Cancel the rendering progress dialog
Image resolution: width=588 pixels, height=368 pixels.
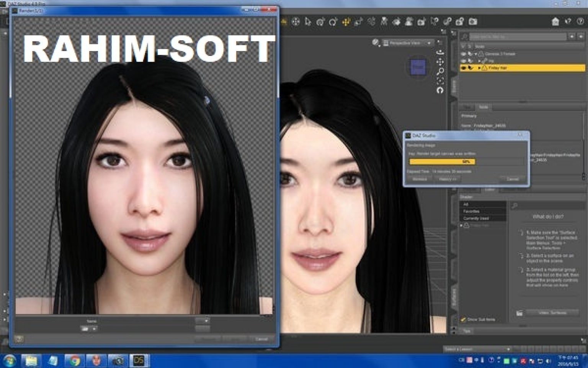pyautogui.click(x=512, y=179)
